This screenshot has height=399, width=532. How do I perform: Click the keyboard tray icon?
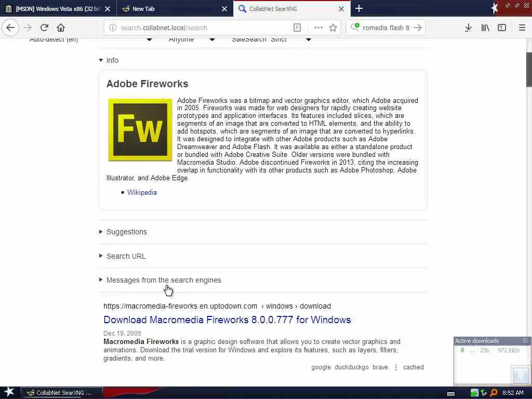451,394
